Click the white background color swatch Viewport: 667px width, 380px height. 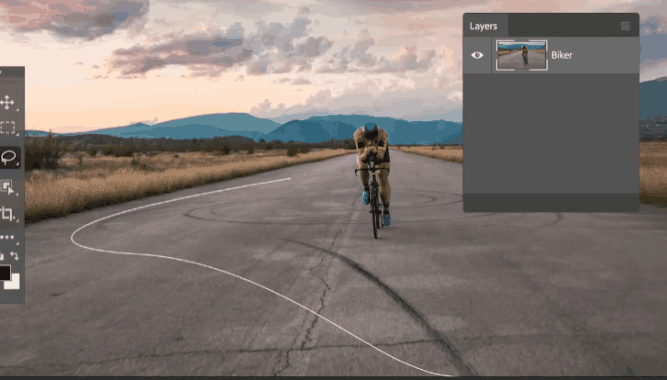[x=14, y=284]
